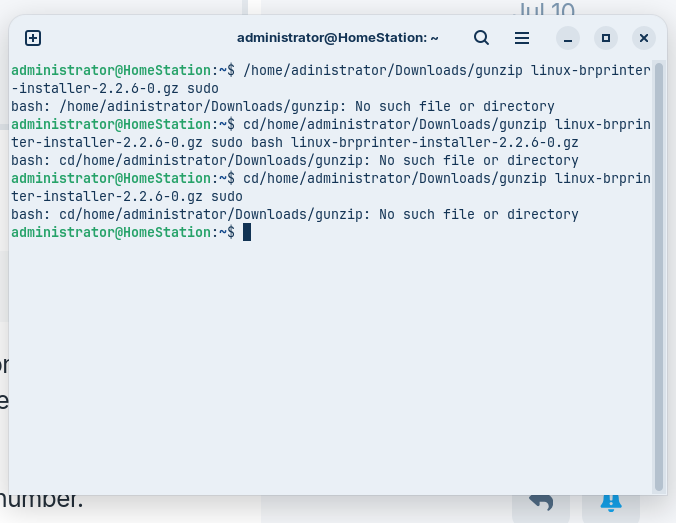
Task: Click the Jul 10 date text behind terminal
Action: click(545, 9)
